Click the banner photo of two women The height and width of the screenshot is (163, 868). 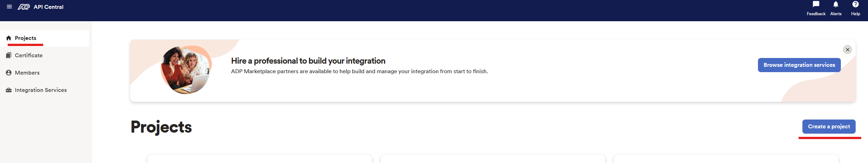click(186, 70)
